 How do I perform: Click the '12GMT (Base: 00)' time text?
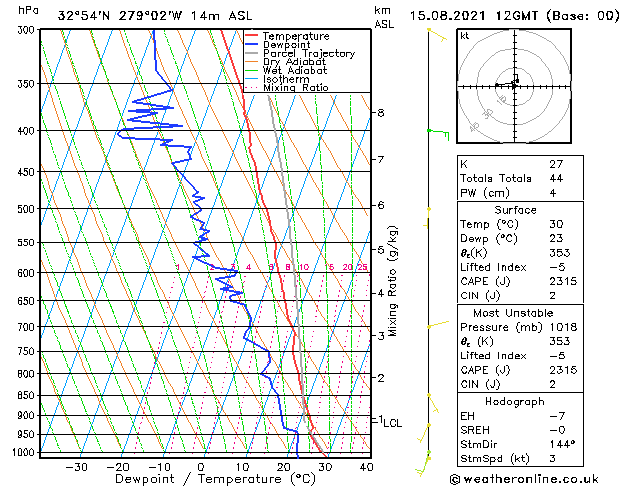point(558,16)
